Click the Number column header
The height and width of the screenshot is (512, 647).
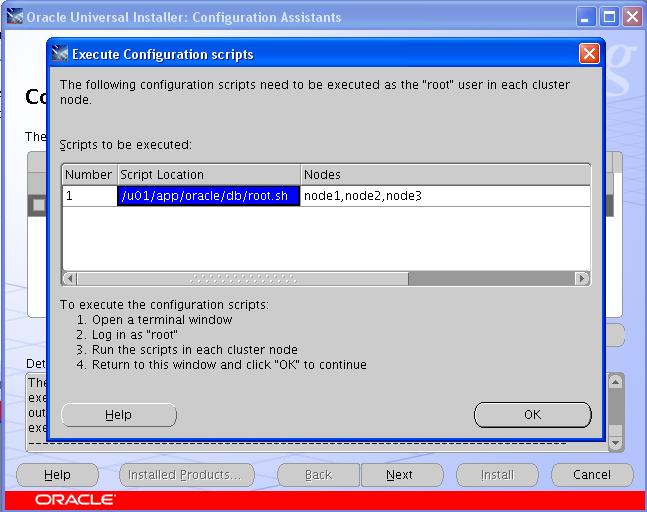(x=89, y=175)
